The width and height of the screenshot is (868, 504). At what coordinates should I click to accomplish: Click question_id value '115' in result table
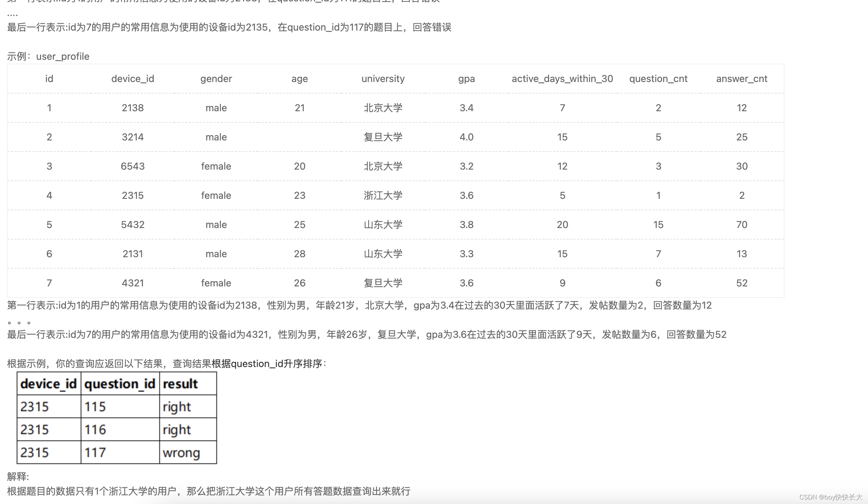pos(95,407)
